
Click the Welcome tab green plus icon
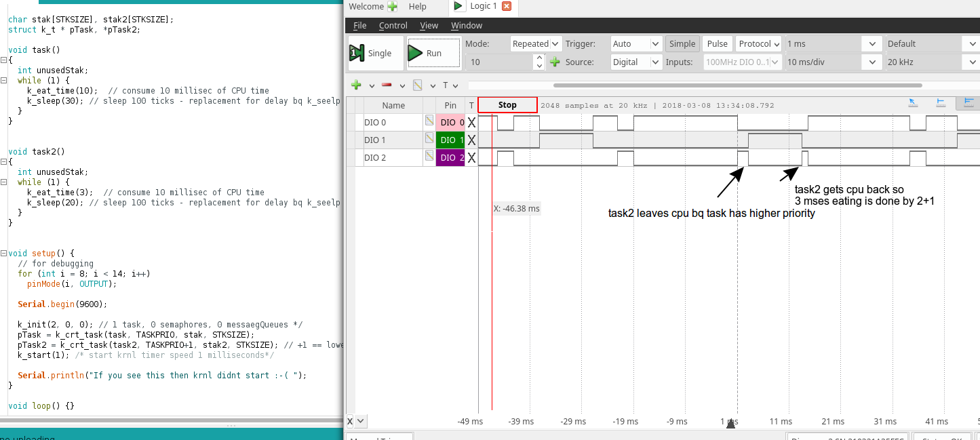pyautogui.click(x=392, y=7)
